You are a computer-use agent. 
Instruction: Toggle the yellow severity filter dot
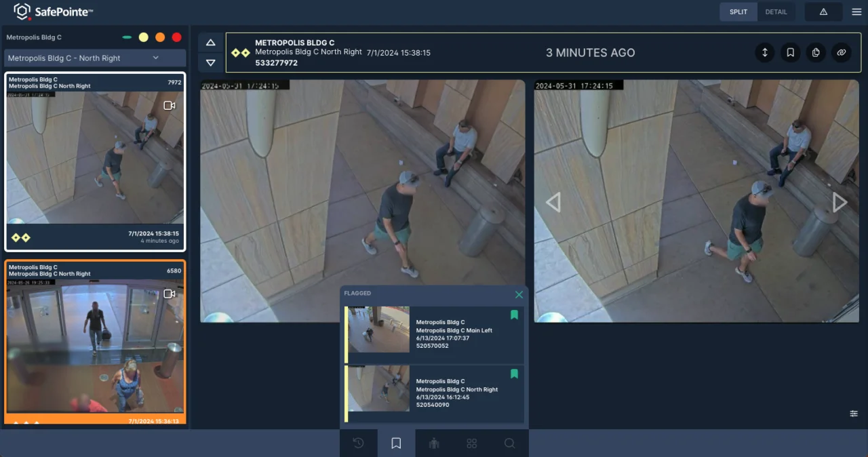coord(143,37)
